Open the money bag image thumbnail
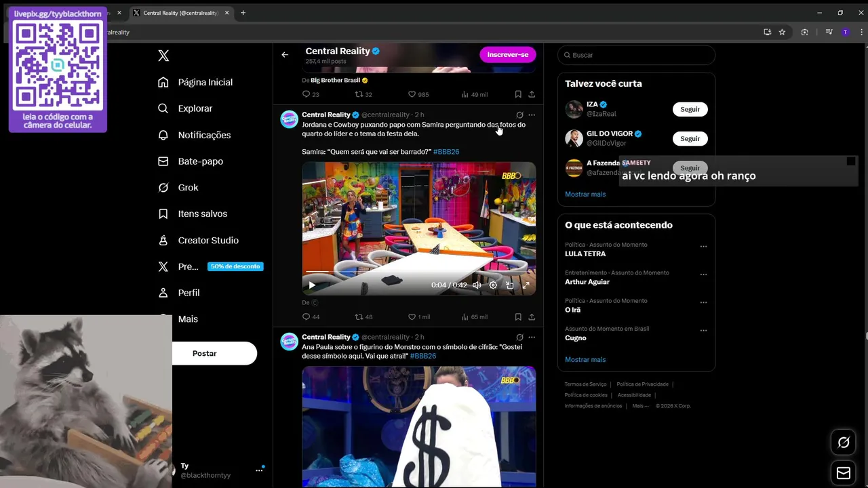The image size is (868, 488). [418, 427]
